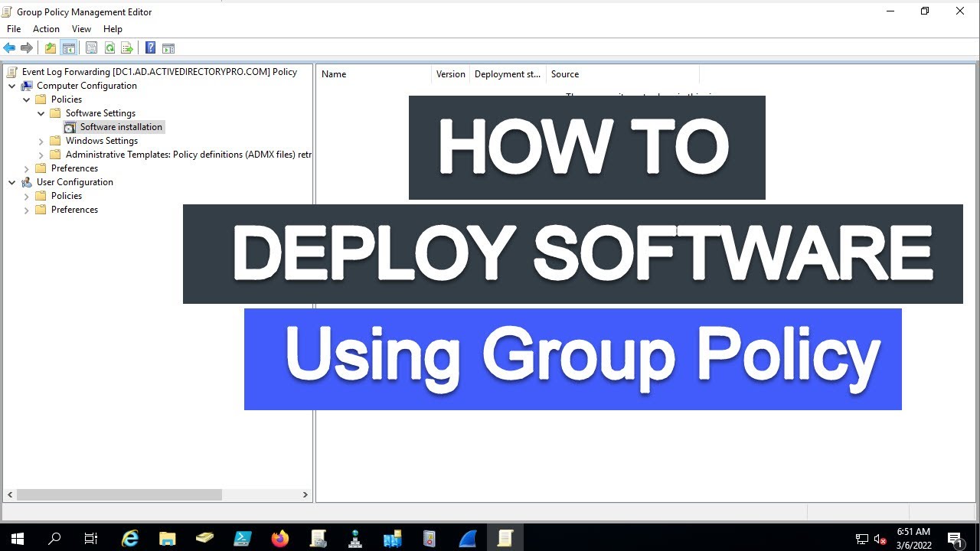Click the Computer Configuration node icon

27,86
